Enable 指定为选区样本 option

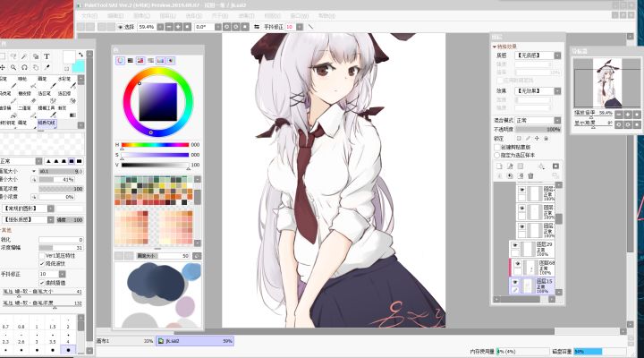tap(497, 156)
